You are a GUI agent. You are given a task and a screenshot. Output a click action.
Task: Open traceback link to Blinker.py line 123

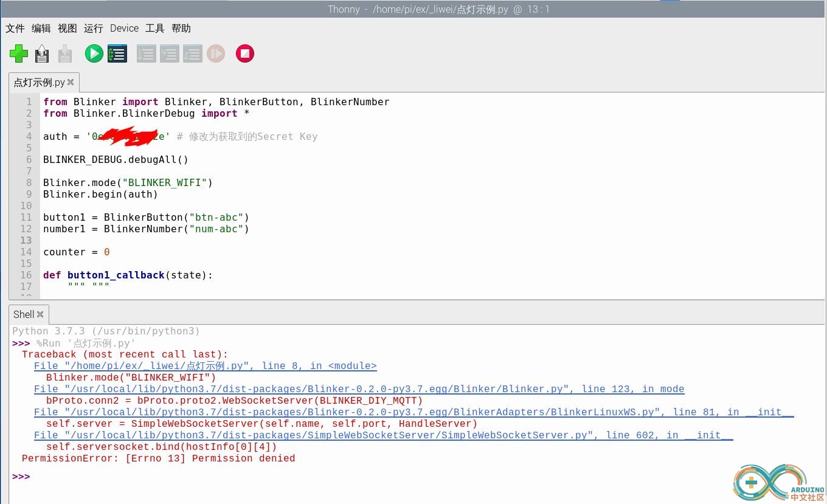(359, 389)
